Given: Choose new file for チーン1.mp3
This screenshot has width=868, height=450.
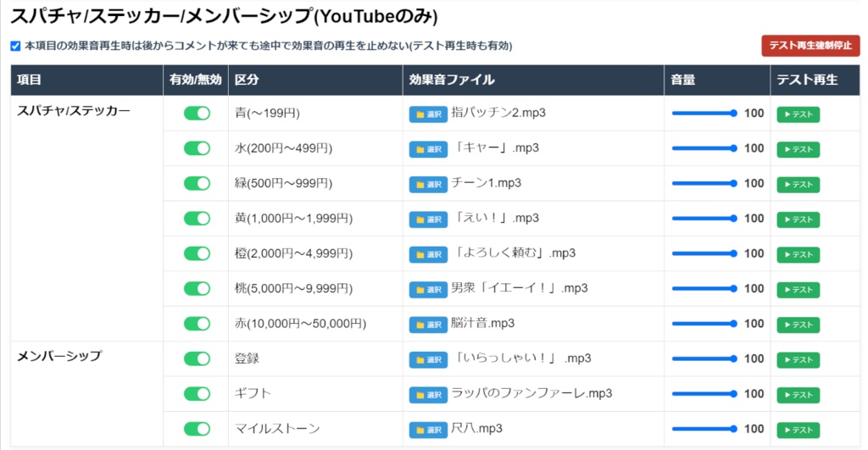Looking at the screenshot, I should [428, 184].
